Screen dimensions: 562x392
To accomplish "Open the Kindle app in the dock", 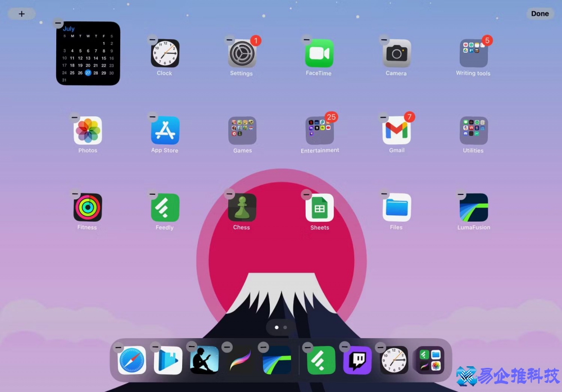I will [203, 360].
